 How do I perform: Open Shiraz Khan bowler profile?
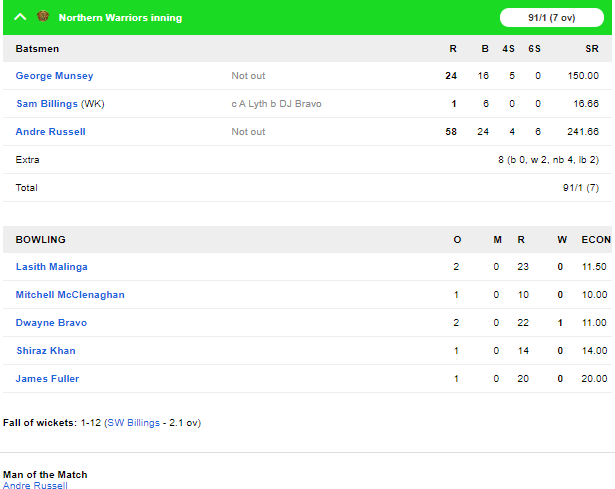point(45,351)
